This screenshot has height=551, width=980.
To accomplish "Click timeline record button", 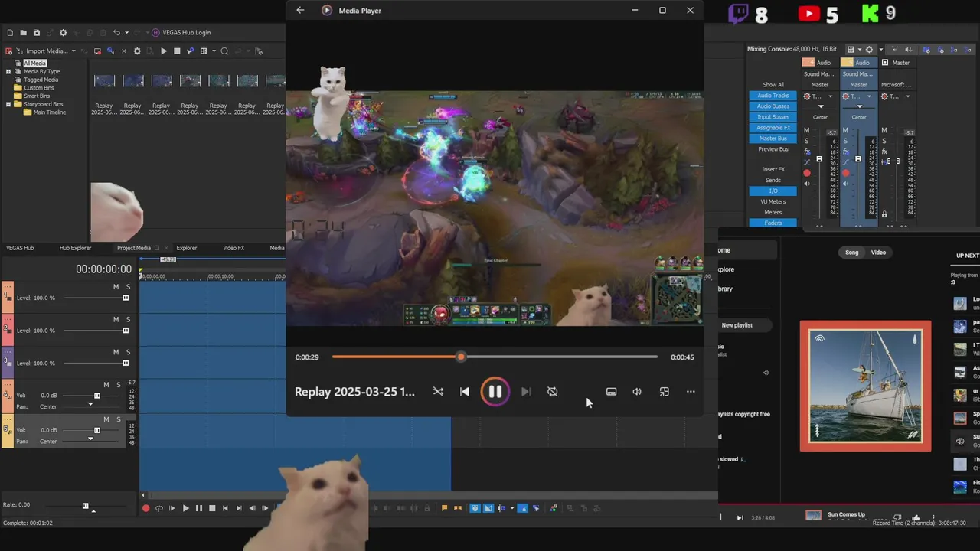I will 145,508.
